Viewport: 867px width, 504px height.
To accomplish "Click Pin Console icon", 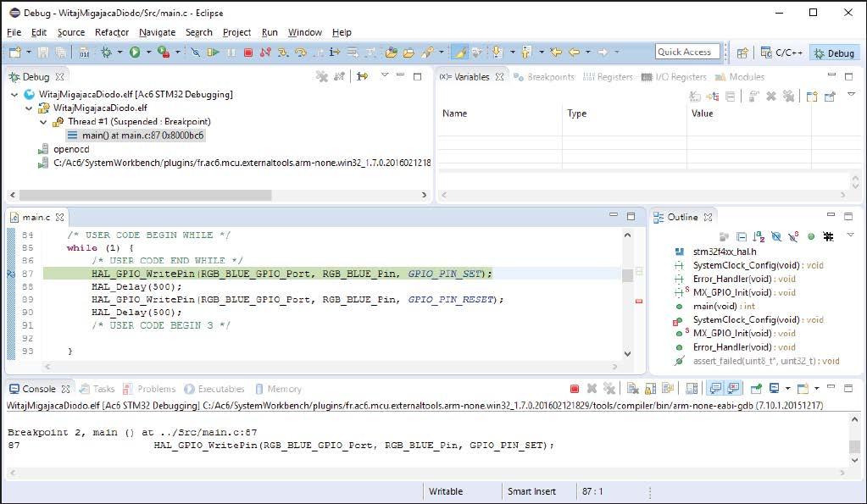I will pos(756,389).
